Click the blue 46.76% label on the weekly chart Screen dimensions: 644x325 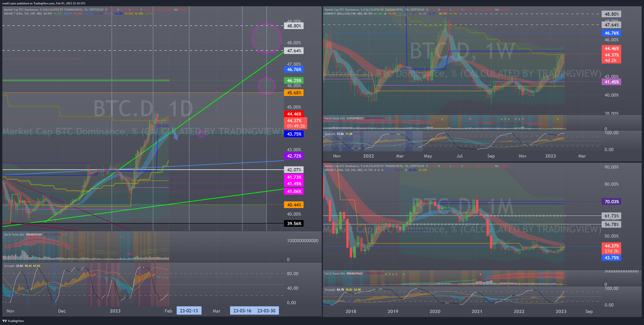tap(612, 33)
